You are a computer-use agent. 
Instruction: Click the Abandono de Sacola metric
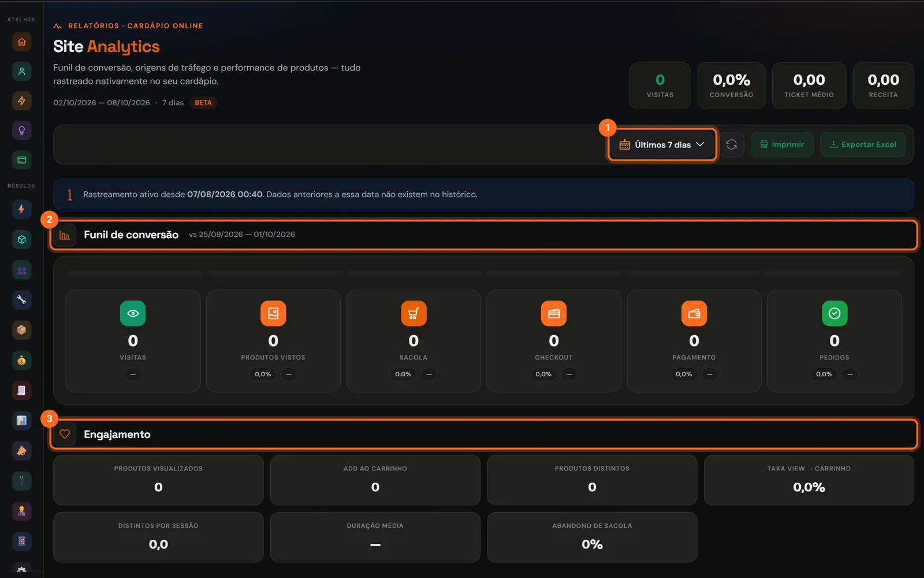592,537
